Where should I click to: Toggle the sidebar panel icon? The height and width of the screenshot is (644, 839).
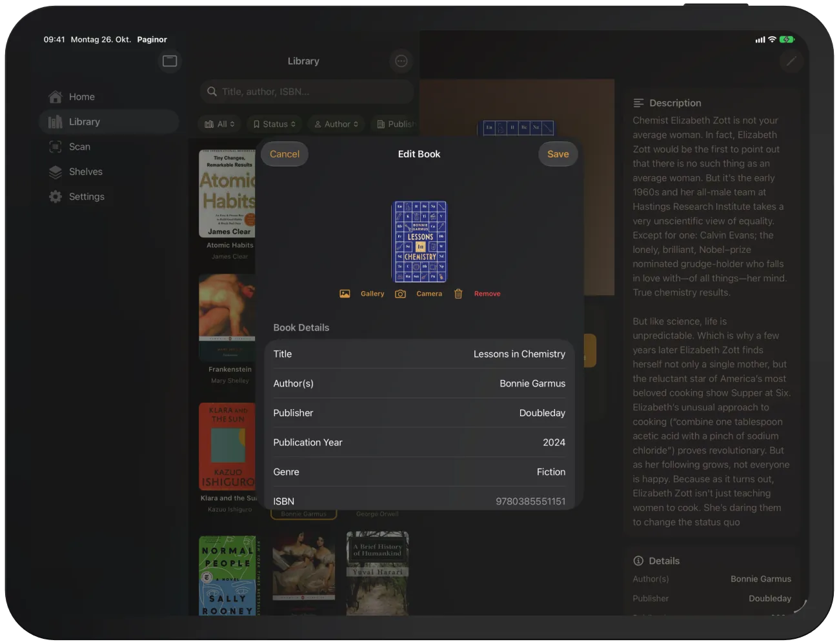[x=170, y=61]
